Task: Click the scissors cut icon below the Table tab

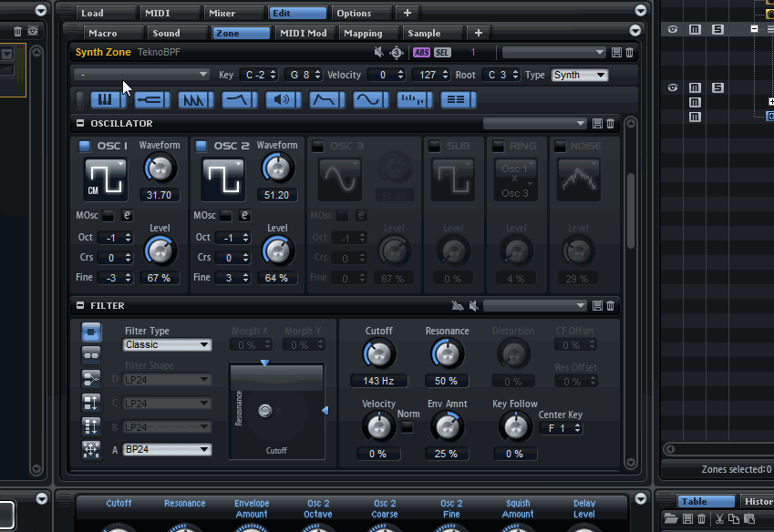Action: [719, 518]
